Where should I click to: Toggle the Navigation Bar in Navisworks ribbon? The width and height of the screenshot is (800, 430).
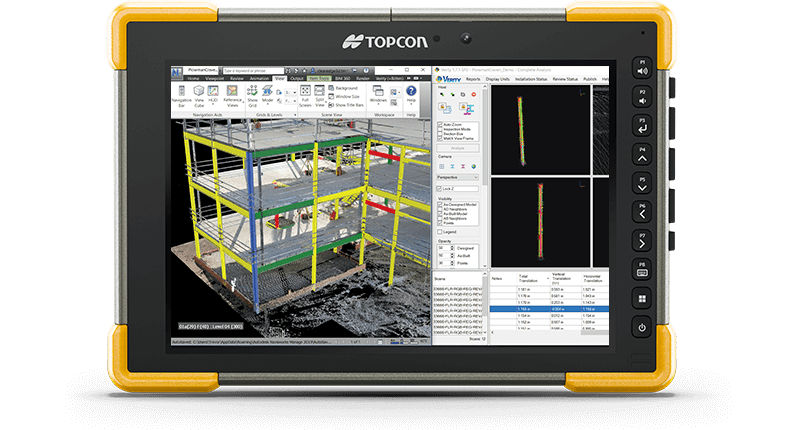click(181, 96)
